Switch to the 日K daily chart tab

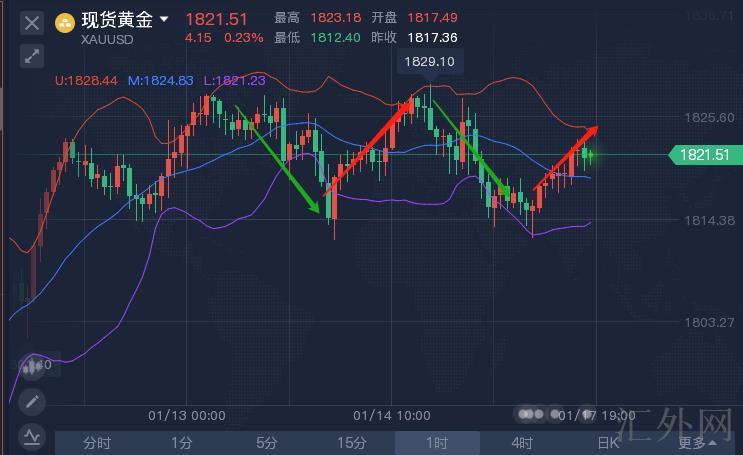coord(607,443)
